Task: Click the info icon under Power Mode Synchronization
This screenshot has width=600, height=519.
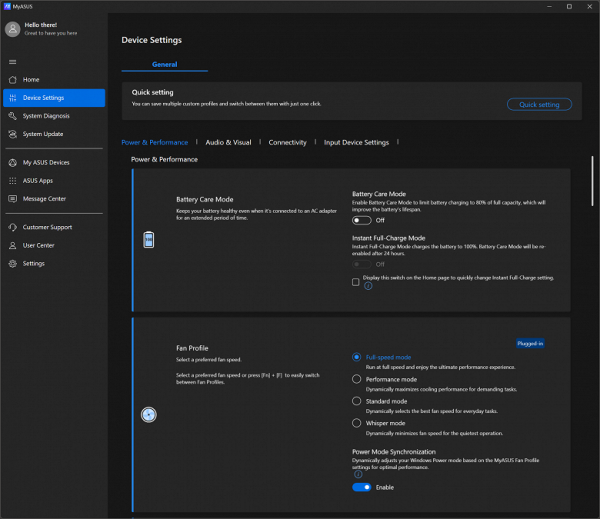Action: 358,474
